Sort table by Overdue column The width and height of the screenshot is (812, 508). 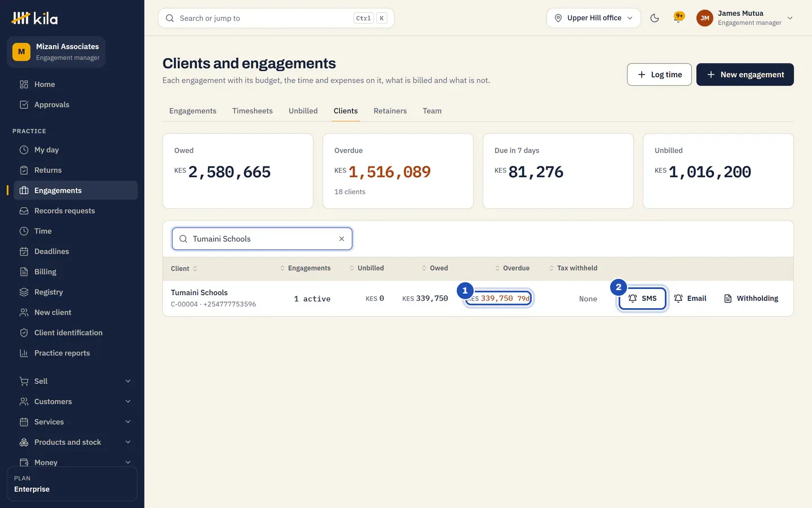click(x=512, y=268)
